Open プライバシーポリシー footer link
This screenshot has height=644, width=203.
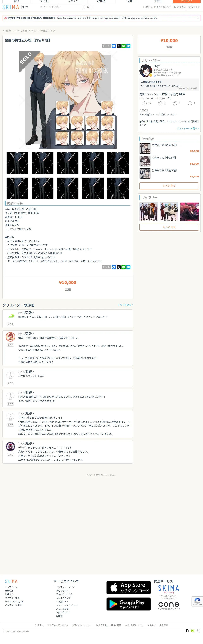82,625
